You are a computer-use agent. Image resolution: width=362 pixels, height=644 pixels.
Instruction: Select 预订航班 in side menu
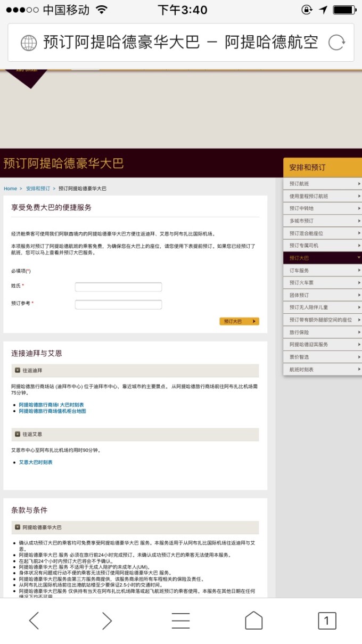(x=323, y=184)
